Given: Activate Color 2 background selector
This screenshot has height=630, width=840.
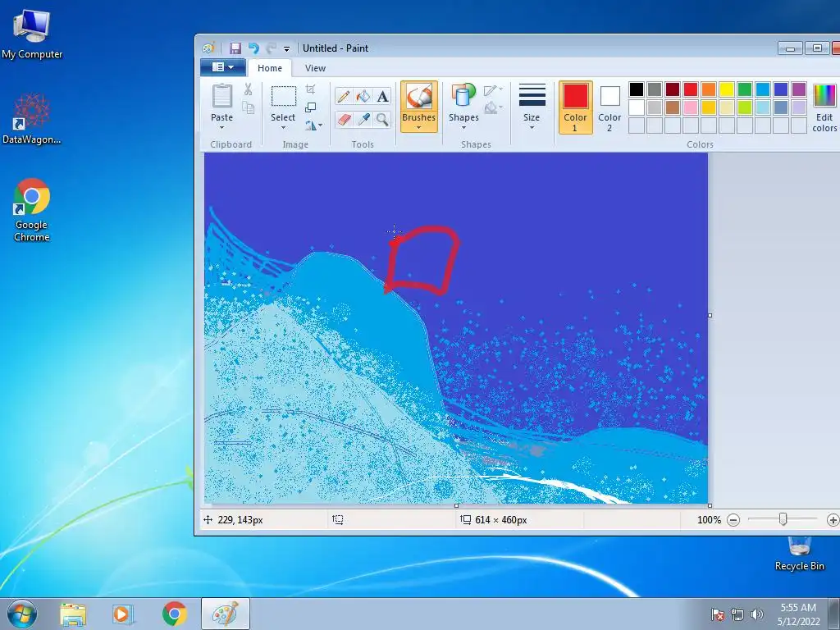Looking at the screenshot, I should coord(609,107).
